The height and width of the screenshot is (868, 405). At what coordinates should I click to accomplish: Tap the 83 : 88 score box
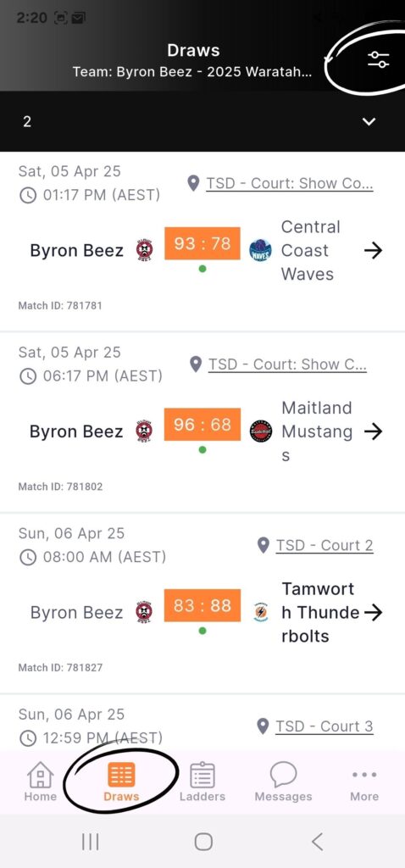point(202,605)
